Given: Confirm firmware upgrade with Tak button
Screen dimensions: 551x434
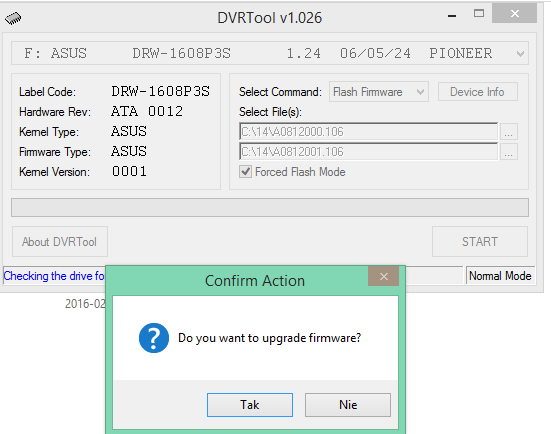Looking at the screenshot, I should 250,405.
